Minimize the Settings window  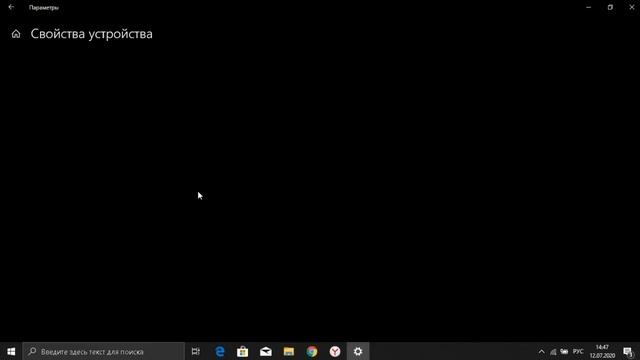pos(589,7)
